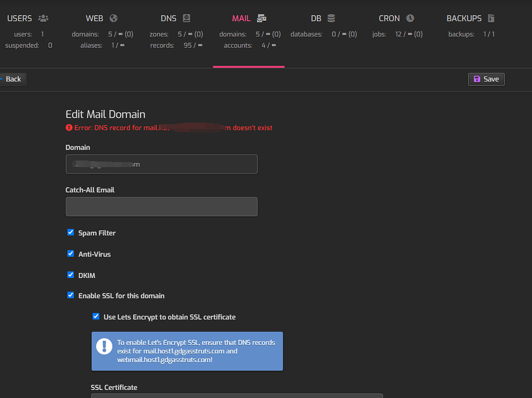Disable the Spam Filter checkbox

71,232
